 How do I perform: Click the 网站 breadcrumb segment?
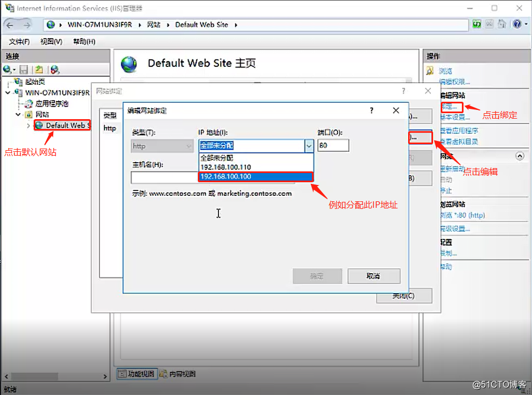153,25
